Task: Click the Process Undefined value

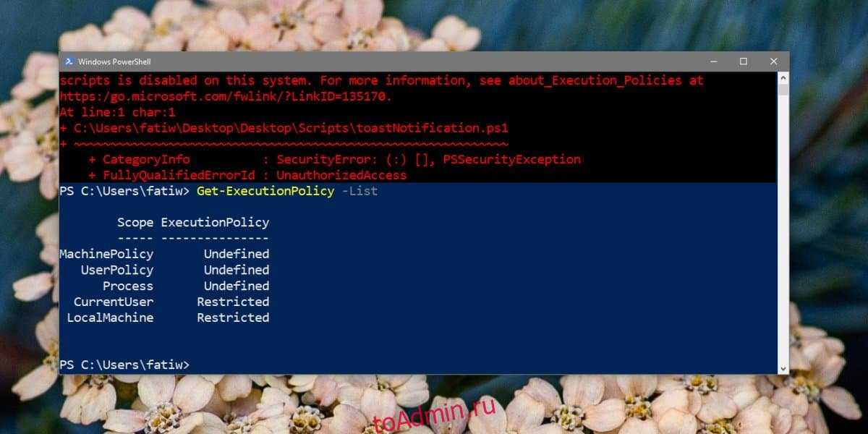Action: click(237, 286)
